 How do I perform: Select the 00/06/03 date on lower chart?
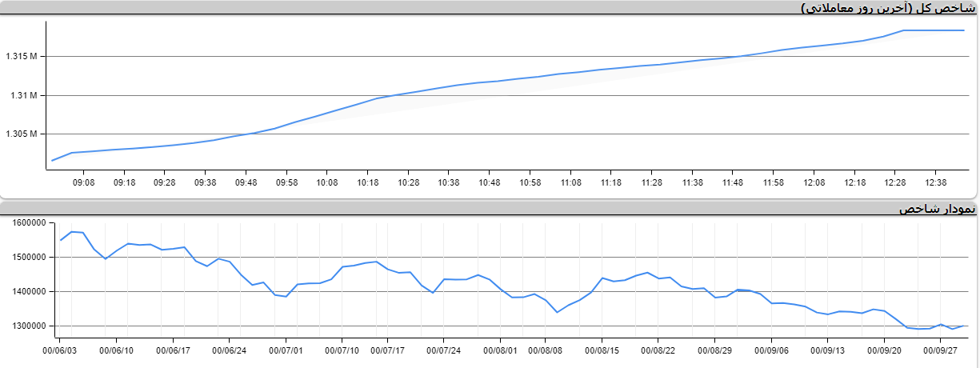(59, 350)
